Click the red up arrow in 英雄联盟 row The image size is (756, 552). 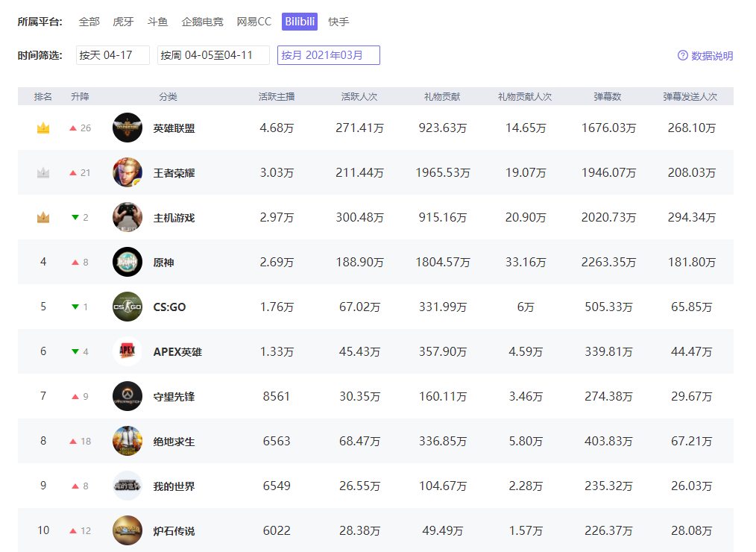tap(73, 128)
